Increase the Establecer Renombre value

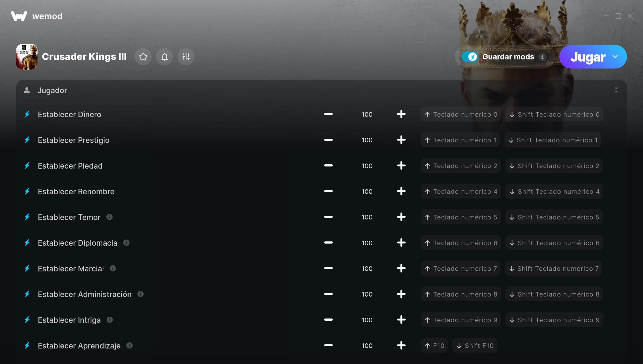tap(401, 191)
